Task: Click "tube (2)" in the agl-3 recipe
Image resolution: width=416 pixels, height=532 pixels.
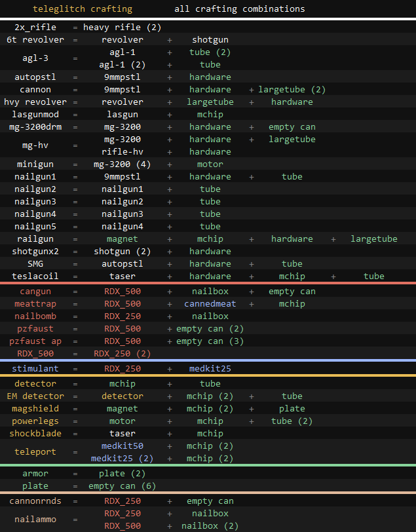Action: point(210,52)
